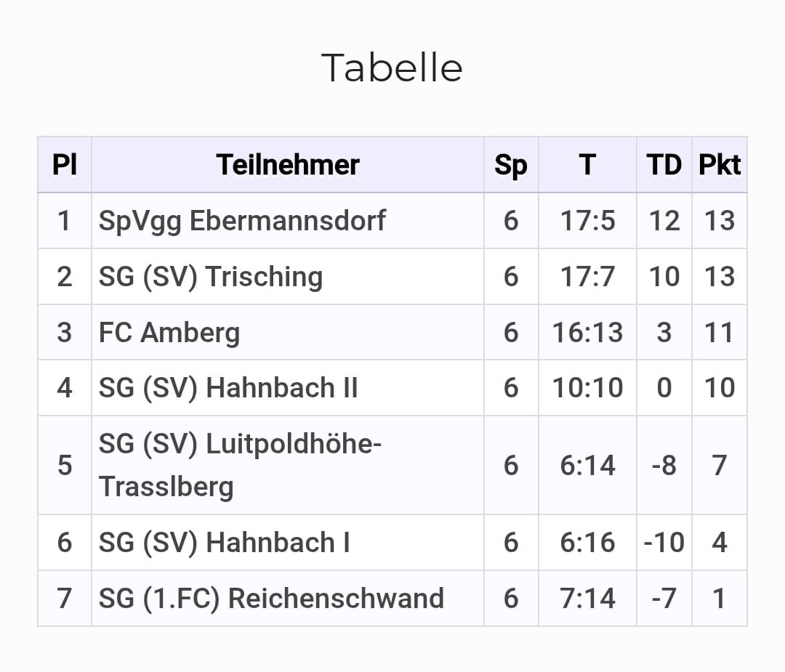Viewport: 785px width, 672px height.
Task: Select the 16:13 goals value
Action: pyautogui.click(x=587, y=333)
